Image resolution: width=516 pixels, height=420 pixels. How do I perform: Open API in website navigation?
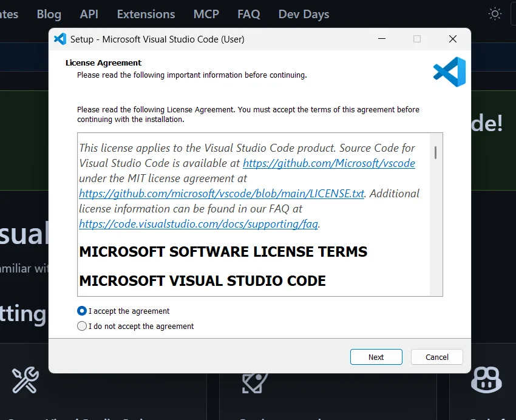(89, 14)
